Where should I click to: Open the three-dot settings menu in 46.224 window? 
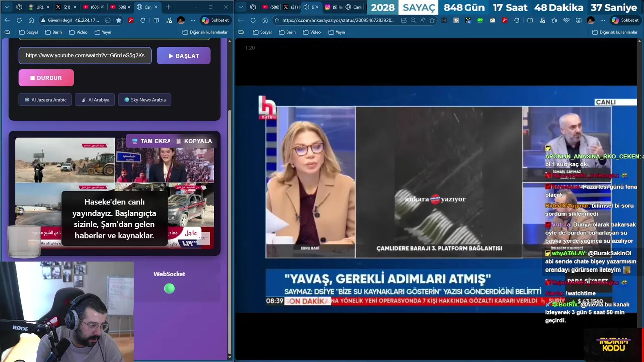(193, 20)
